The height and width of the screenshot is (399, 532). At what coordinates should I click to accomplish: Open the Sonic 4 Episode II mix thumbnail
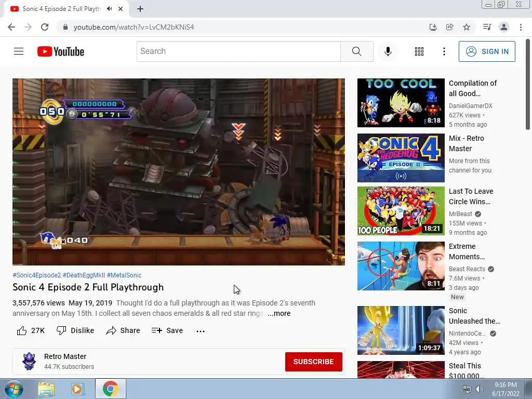pos(401,158)
